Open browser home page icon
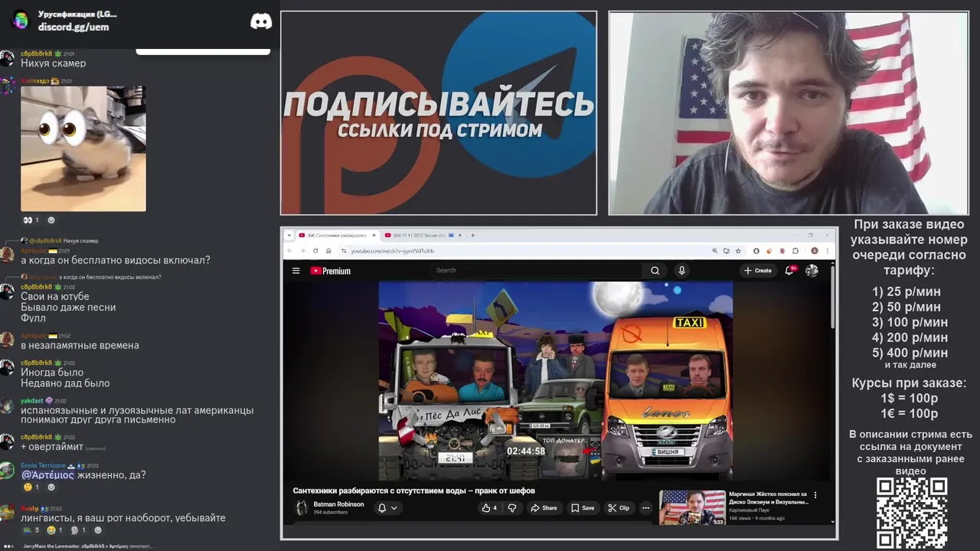 (329, 250)
